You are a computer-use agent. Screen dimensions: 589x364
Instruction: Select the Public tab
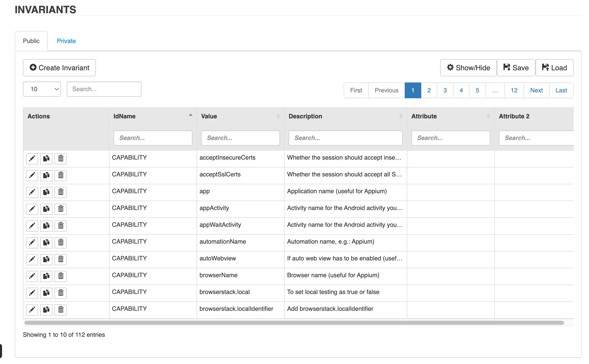point(31,41)
